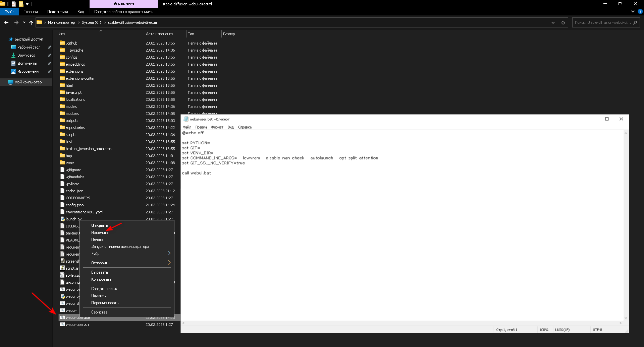The width and height of the screenshot is (644, 347).
Task: Click Notepad vertical scrollbar
Action: (626, 225)
